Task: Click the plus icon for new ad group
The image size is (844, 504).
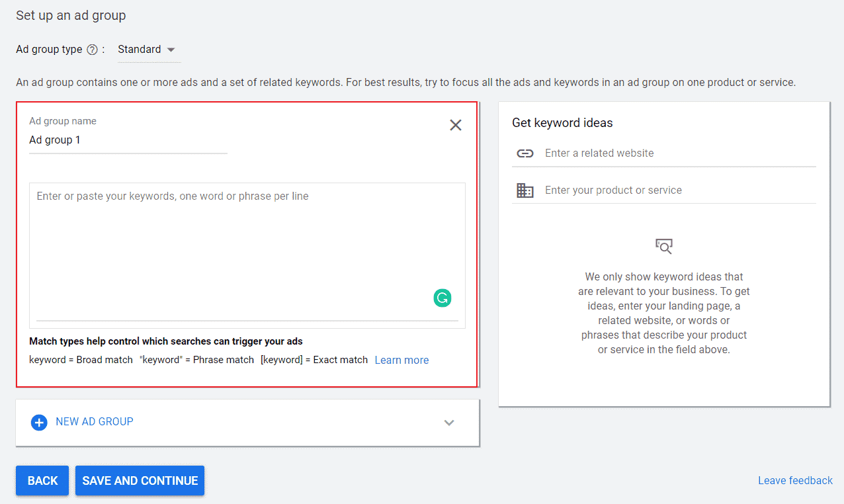Action: point(40,422)
